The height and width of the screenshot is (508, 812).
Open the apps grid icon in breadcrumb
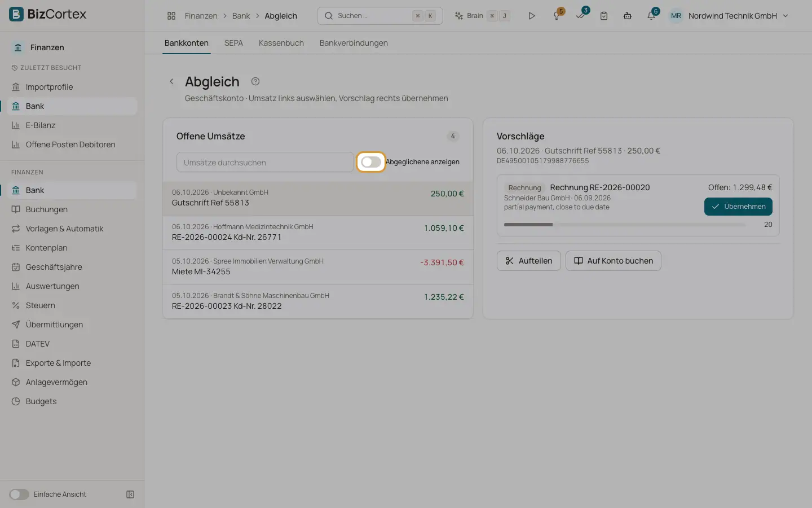coord(171,16)
